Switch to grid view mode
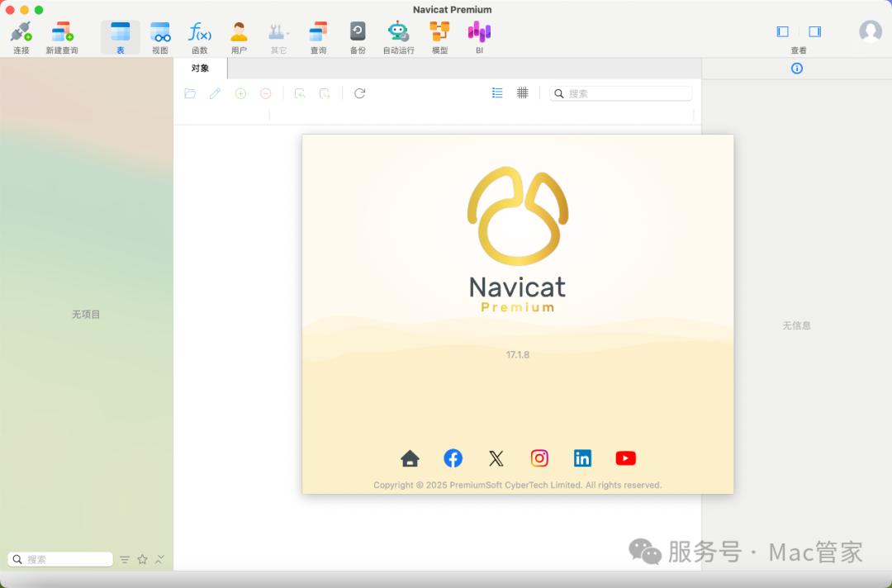This screenshot has height=588, width=892. coord(523,93)
